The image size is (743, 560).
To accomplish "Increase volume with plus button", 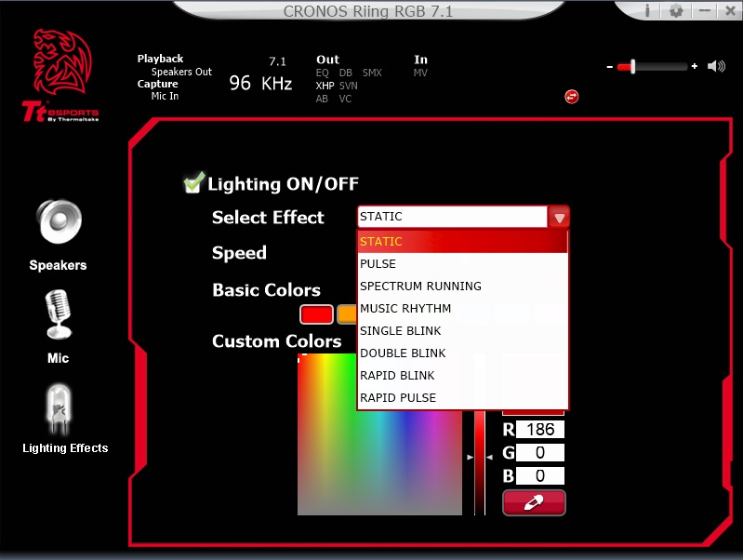I will (695, 66).
